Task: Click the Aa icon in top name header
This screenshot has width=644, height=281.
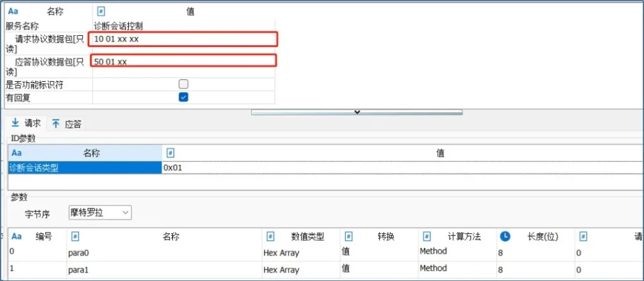Action: point(14,11)
